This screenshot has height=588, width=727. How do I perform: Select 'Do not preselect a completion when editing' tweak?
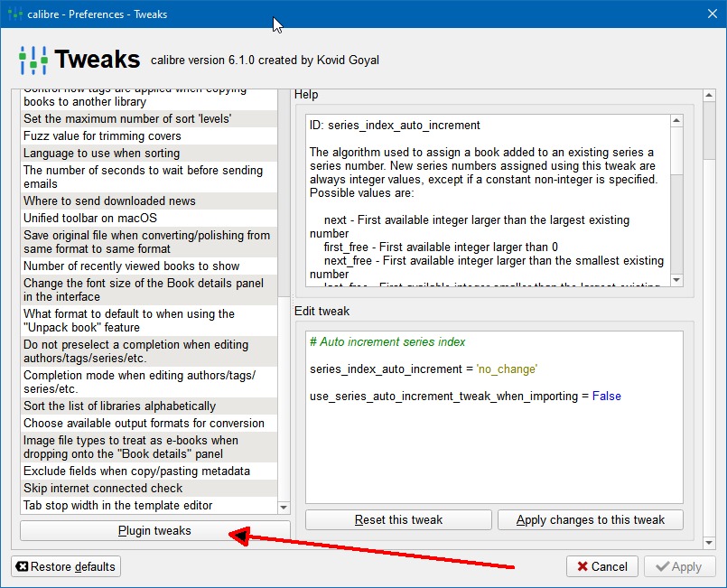click(x=149, y=351)
